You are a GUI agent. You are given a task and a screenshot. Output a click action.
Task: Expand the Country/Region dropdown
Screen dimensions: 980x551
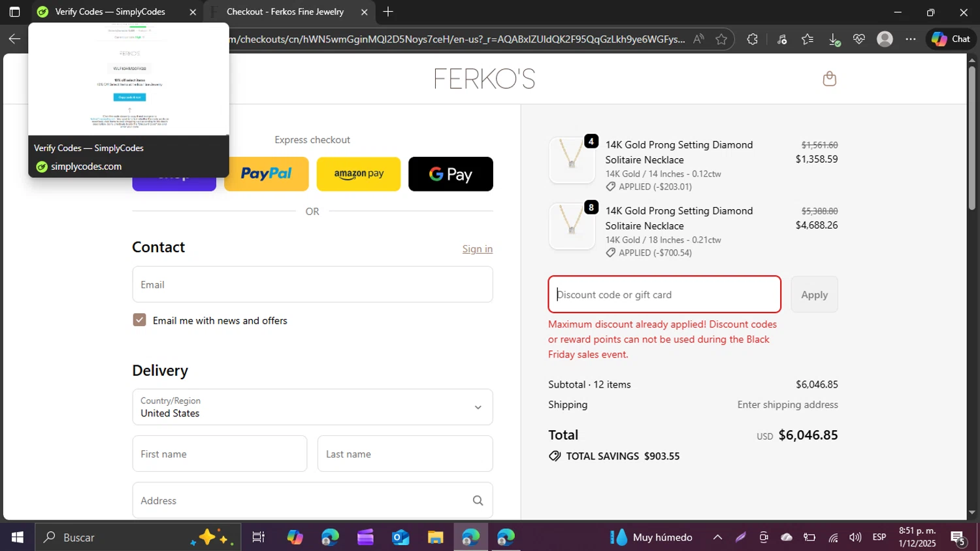(x=312, y=407)
